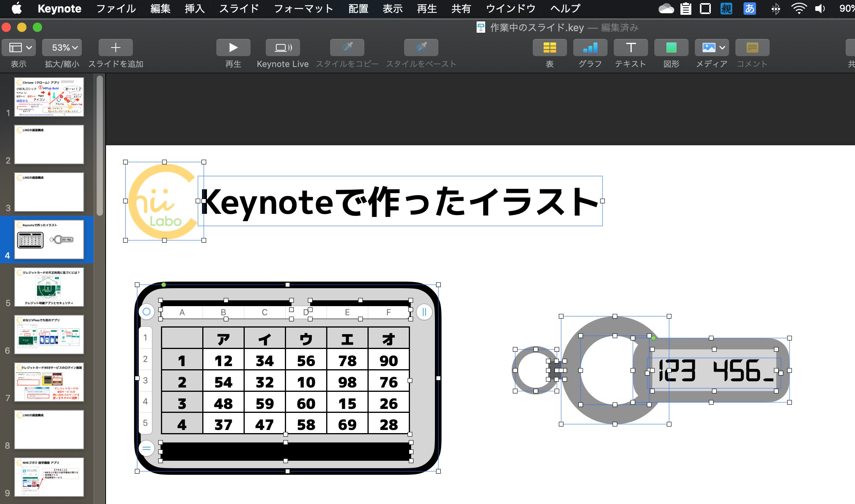
Task: Open the 配置 menu
Action: [358, 9]
